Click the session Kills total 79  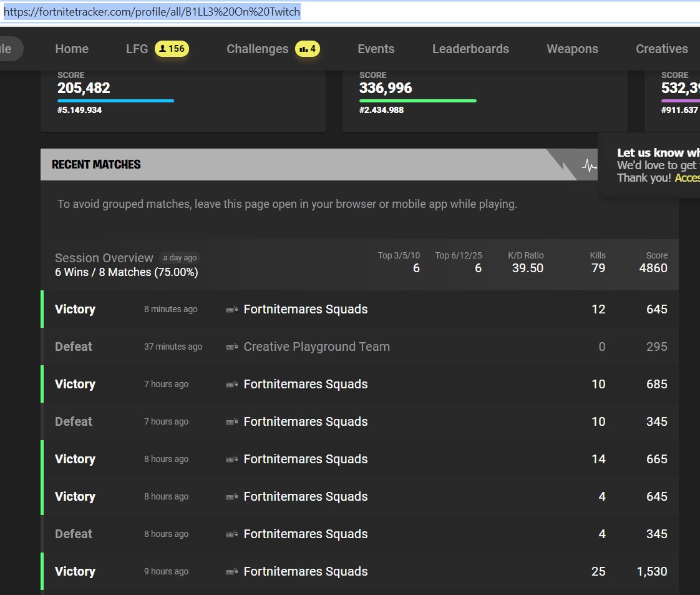598,268
